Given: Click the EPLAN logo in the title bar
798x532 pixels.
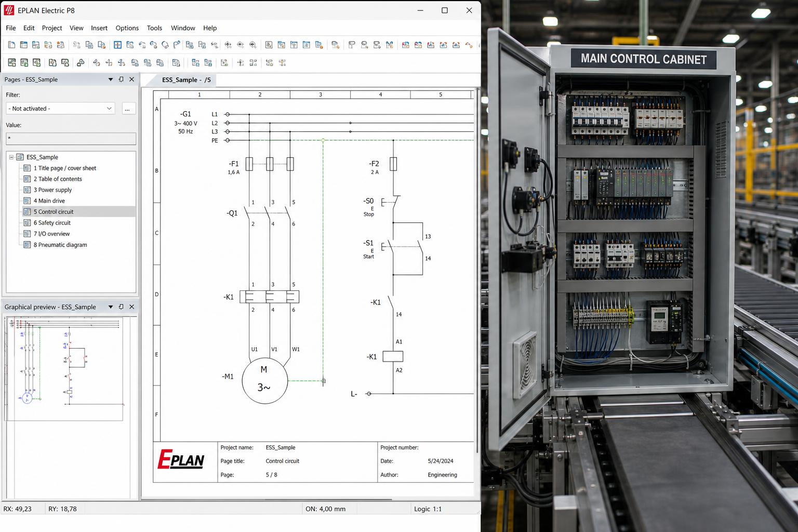Looking at the screenshot, I should point(8,10).
